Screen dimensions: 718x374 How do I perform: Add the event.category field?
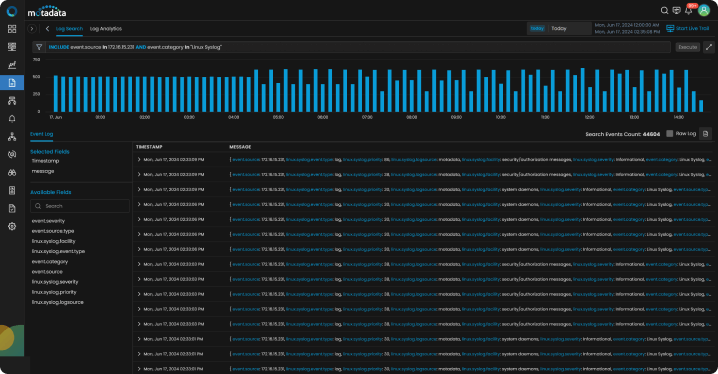[x=49, y=262]
